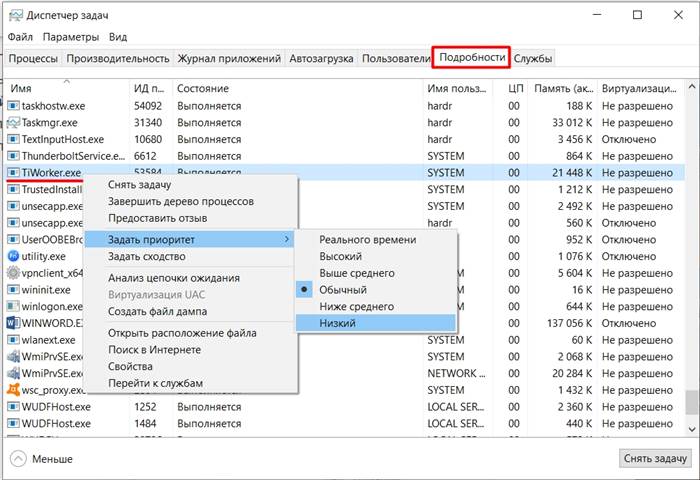Open the Файл menu

coord(20,37)
